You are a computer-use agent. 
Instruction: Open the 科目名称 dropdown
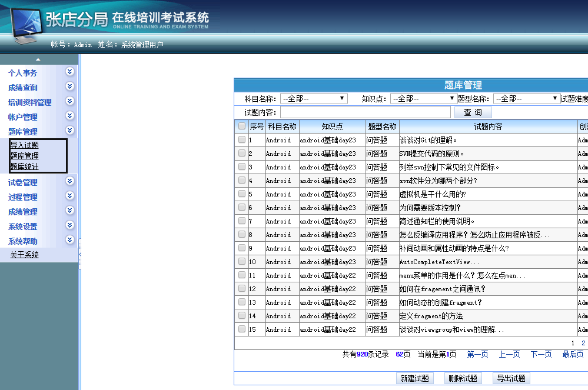pyautogui.click(x=314, y=99)
